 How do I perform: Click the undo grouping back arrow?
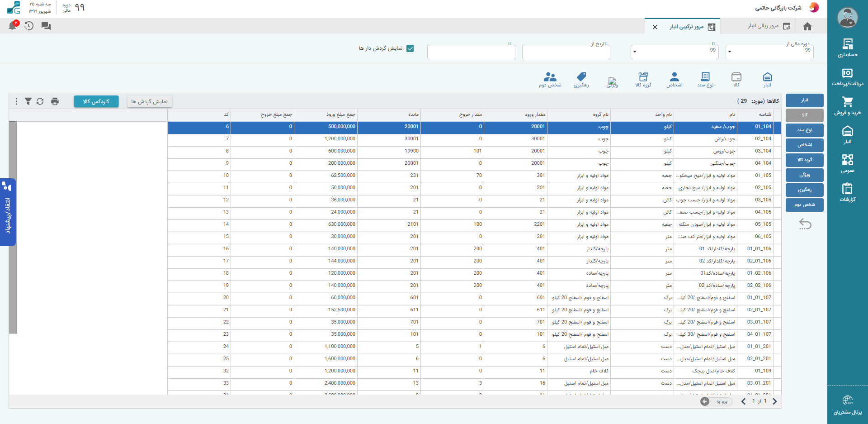(805, 224)
